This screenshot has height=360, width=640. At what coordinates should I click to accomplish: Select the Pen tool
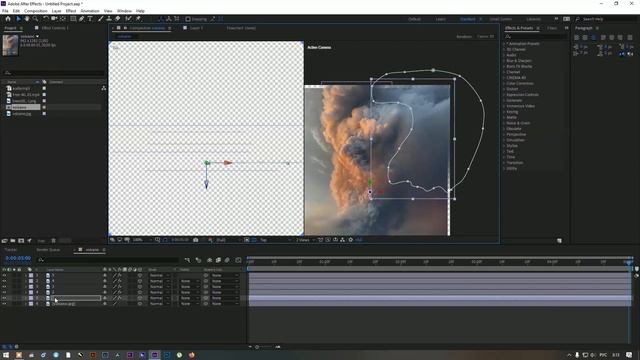pos(82,19)
